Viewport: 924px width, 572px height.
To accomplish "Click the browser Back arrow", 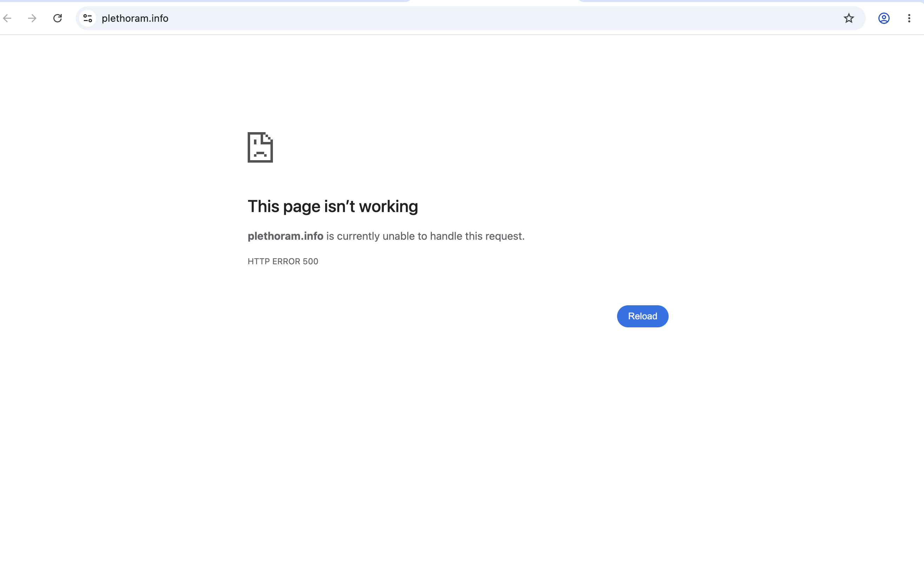I will pos(7,18).
